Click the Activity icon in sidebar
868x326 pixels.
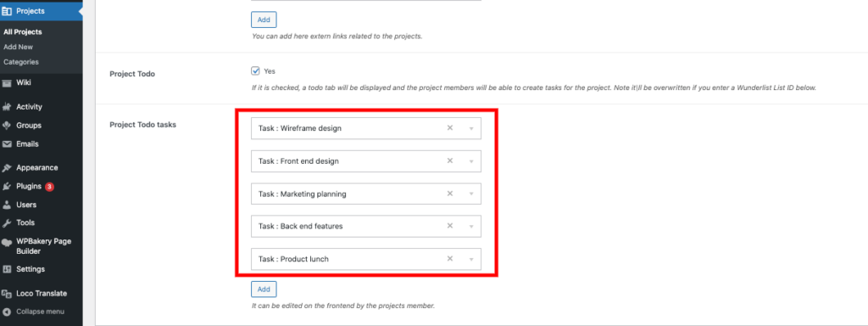coord(7,107)
